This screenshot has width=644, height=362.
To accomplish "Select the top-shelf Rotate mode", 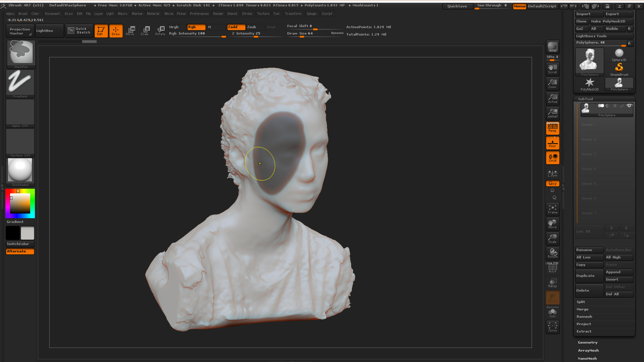I will (160, 31).
